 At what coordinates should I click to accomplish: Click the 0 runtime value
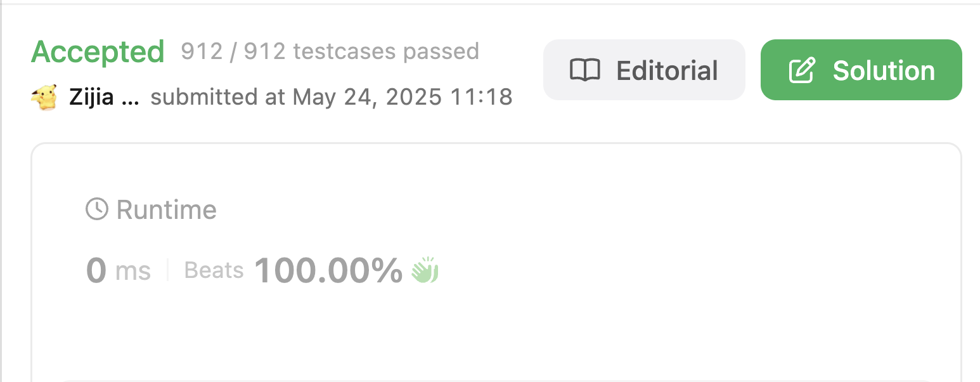[x=96, y=270]
